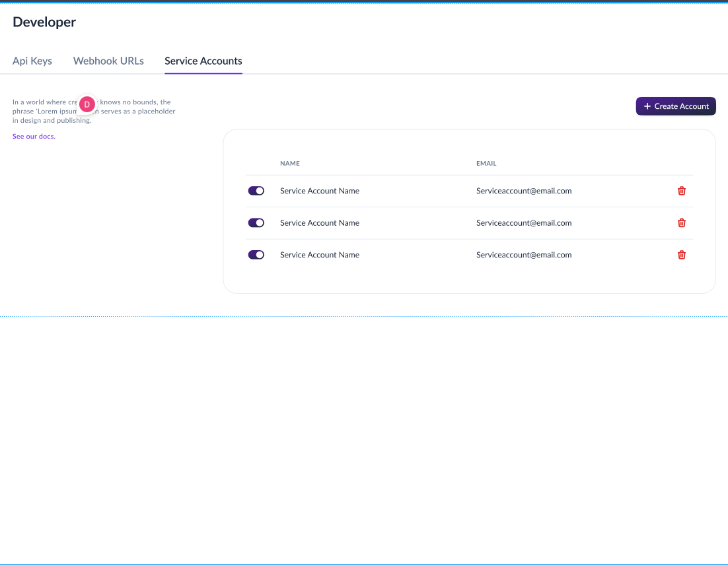The image size is (728, 565).
Task: Delete the second service account using trash icon
Action: click(681, 222)
